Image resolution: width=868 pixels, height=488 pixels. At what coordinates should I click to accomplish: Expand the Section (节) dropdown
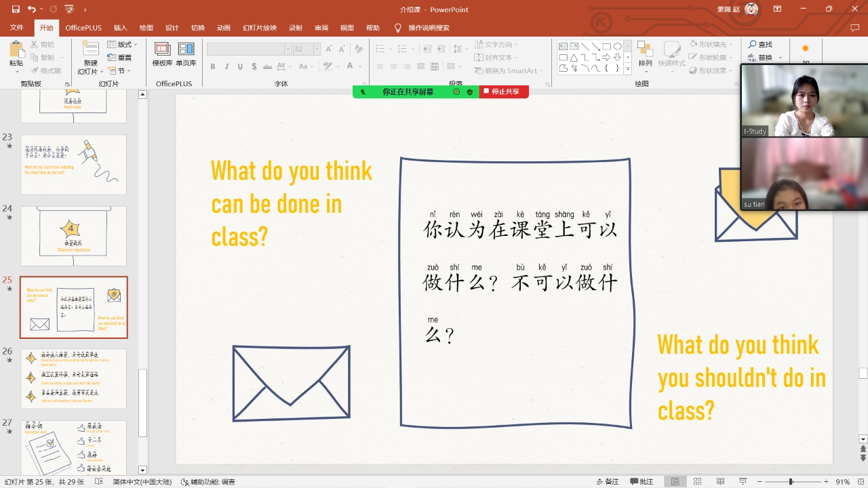(119, 70)
